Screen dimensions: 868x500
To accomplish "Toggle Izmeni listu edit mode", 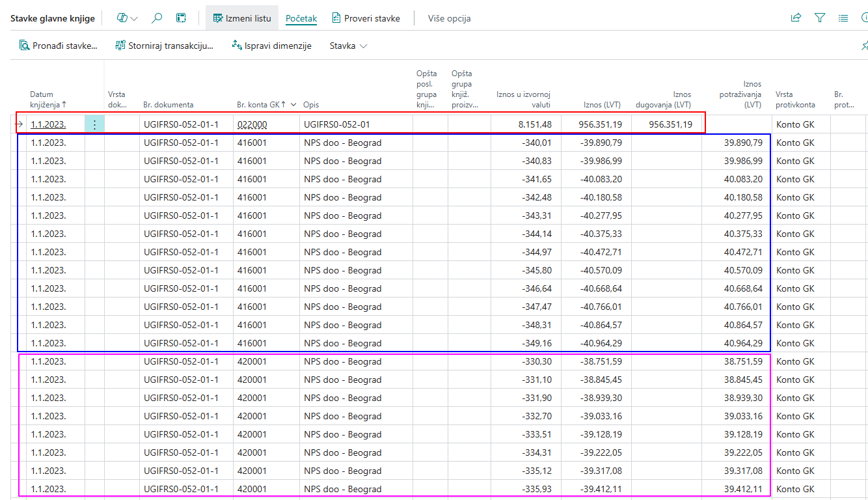I will [242, 18].
